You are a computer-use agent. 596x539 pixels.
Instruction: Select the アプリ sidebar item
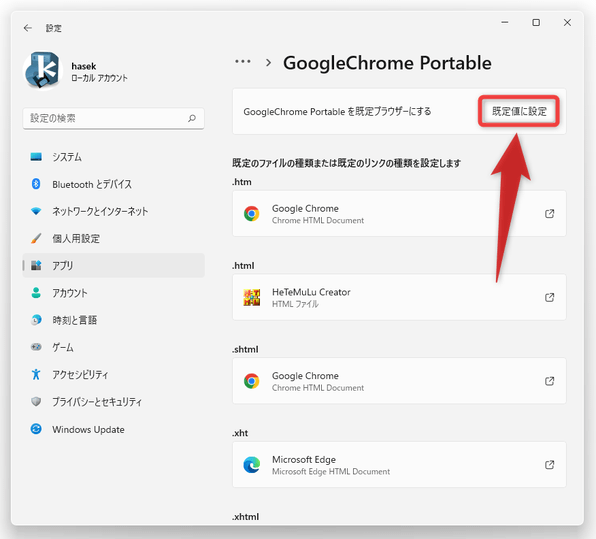click(x=113, y=265)
